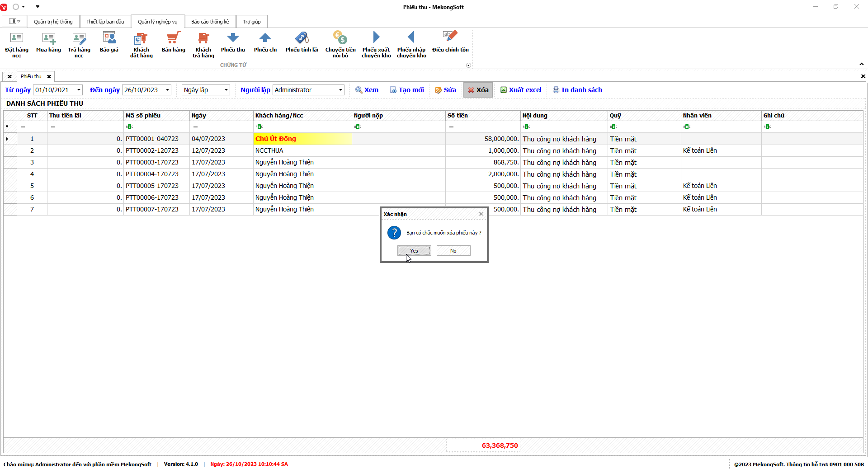Confirm deletion with Yes button

(414, 251)
